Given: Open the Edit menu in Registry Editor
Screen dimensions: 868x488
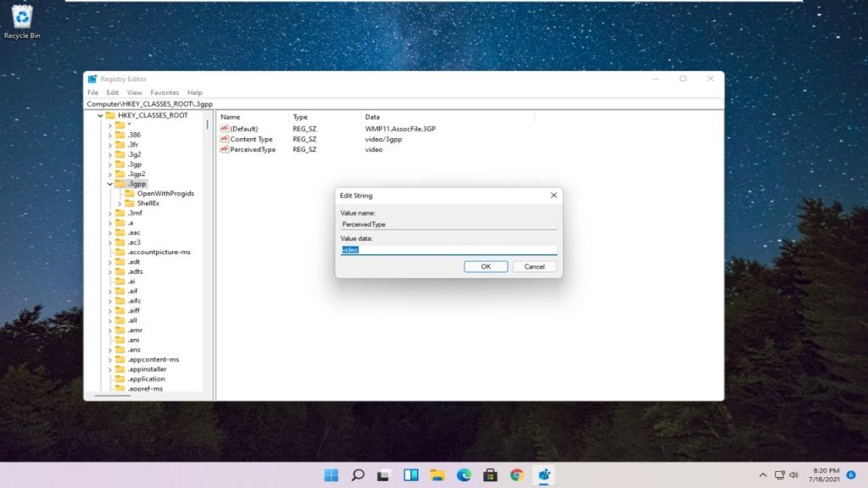Looking at the screenshot, I should coord(113,92).
